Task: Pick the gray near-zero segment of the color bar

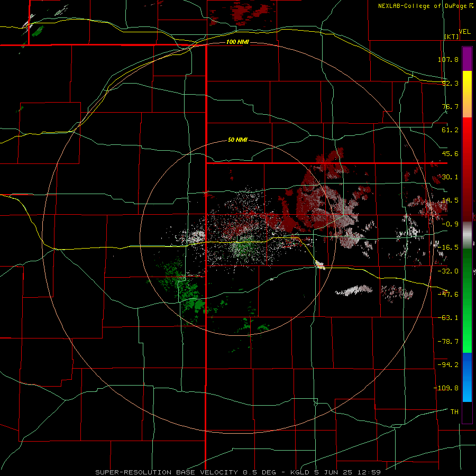Action: tap(467, 235)
